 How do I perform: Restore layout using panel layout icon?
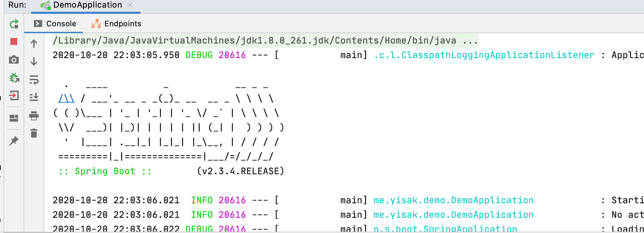coord(14,118)
